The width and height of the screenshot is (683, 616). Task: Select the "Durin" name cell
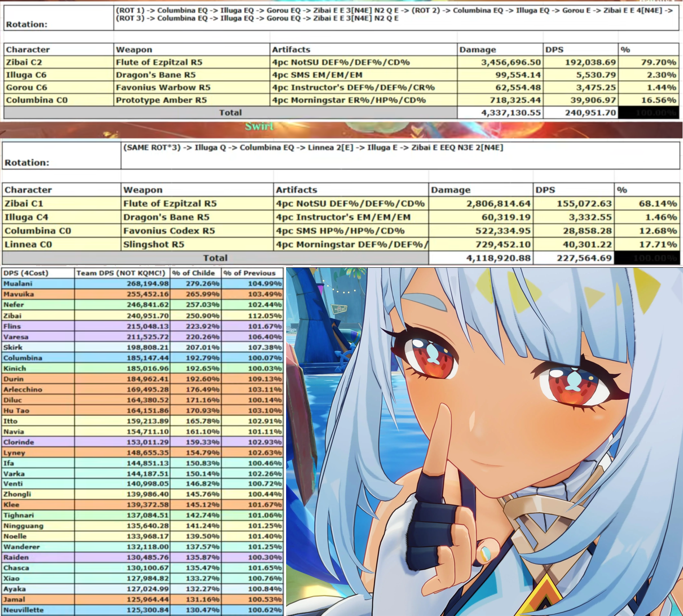point(38,379)
